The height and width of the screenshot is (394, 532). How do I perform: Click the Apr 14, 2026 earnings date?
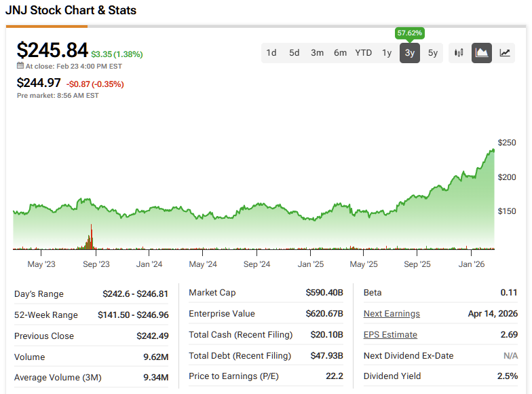[493, 314]
